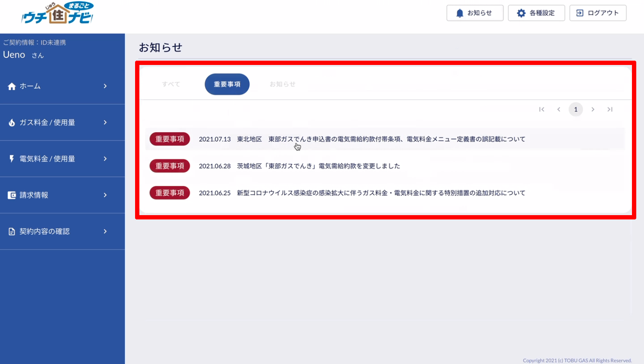Expand ホーム using its chevron arrow
Image resolution: width=644 pixels, height=364 pixels.
(105, 86)
